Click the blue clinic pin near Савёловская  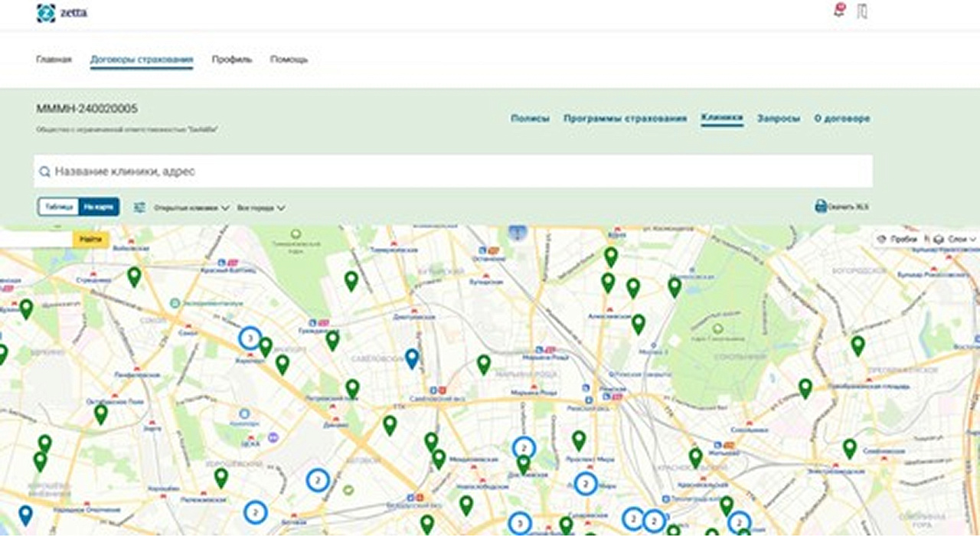pos(412,358)
